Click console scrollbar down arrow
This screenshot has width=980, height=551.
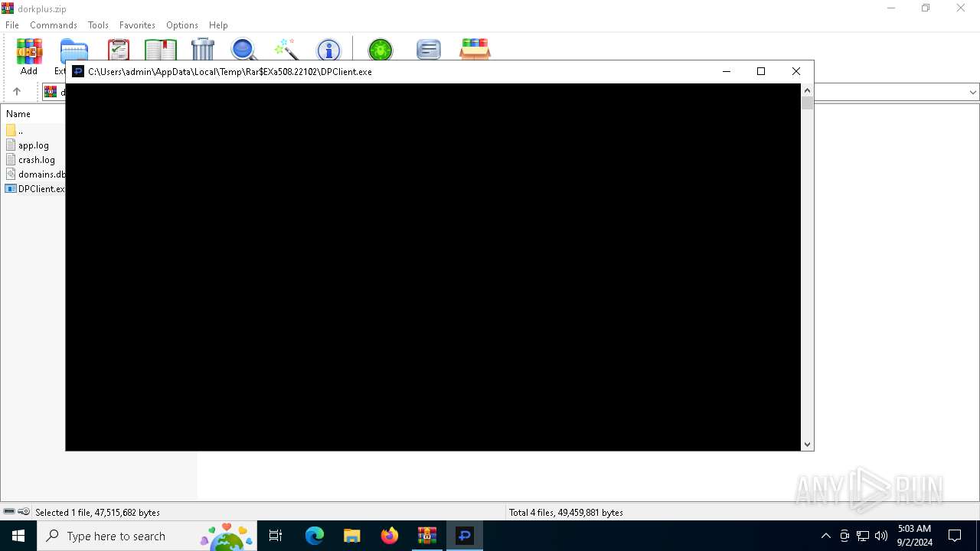pos(807,445)
